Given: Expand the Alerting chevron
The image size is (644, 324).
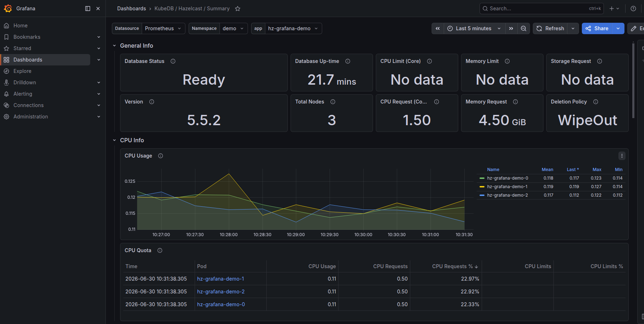Looking at the screenshot, I should click(x=99, y=94).
